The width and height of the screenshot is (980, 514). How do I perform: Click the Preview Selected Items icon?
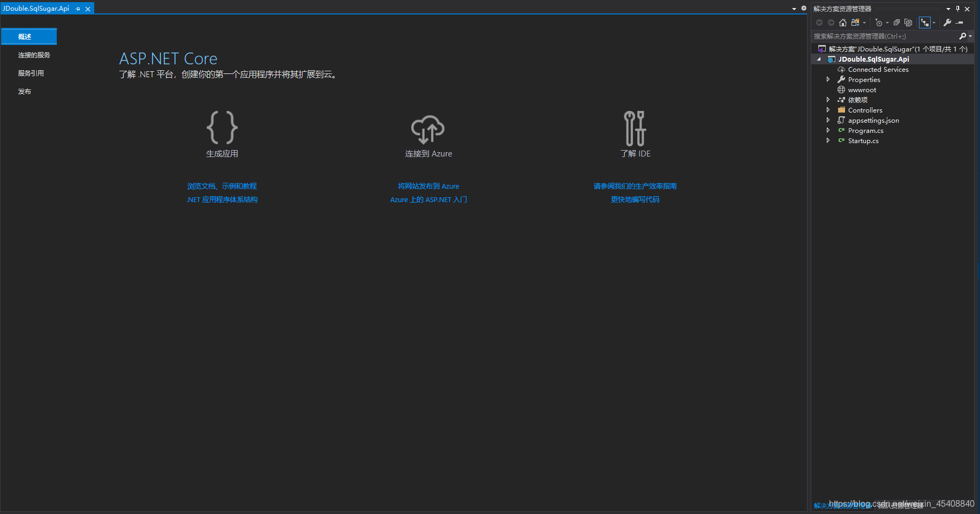point(908,22)
